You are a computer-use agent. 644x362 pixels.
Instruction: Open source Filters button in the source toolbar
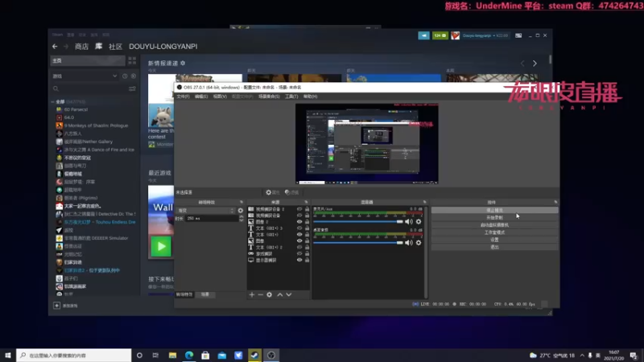coord(291,192)
